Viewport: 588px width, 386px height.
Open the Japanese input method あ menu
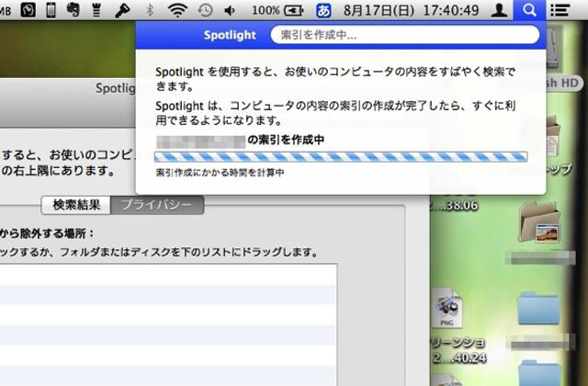(x=323, y=11)
